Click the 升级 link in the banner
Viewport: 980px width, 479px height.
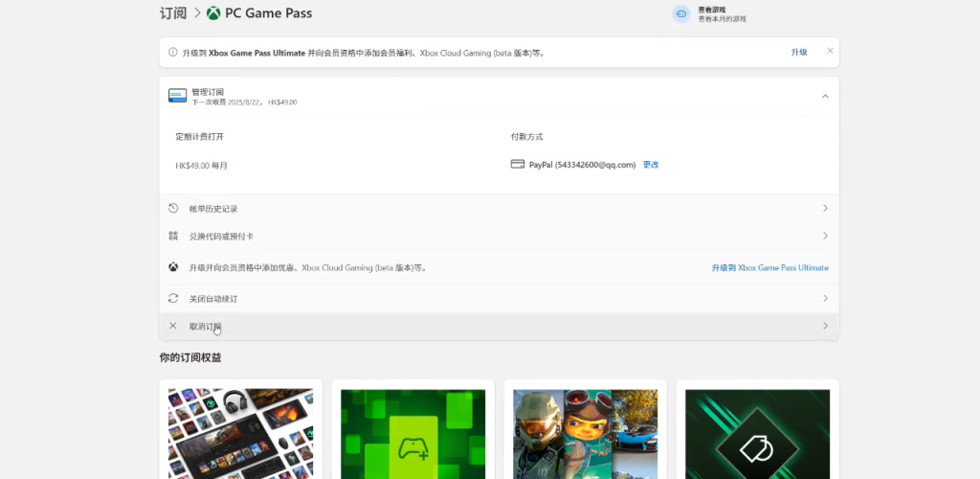(799, 53)
